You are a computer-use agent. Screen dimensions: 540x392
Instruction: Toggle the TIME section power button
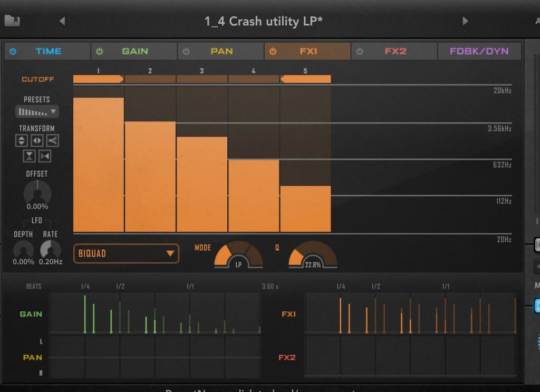13,51
